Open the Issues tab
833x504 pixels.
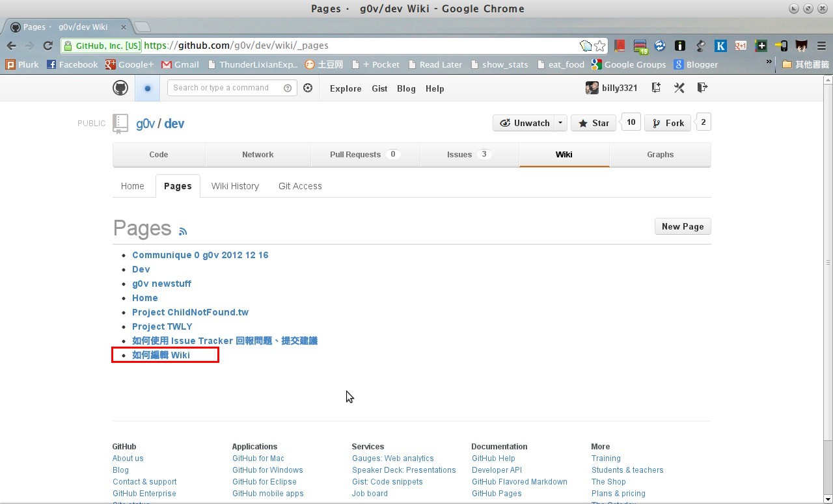tap(469, 155)
